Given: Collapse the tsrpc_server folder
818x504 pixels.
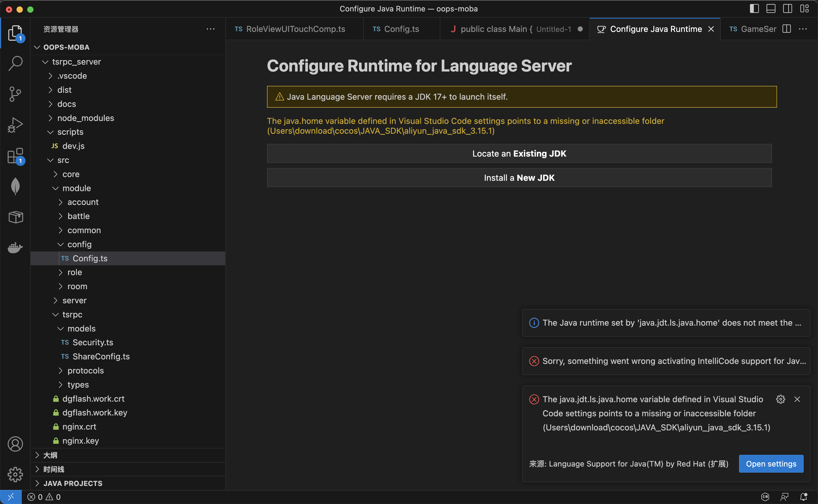Looking at the screenshot, I should click(76, 62).
